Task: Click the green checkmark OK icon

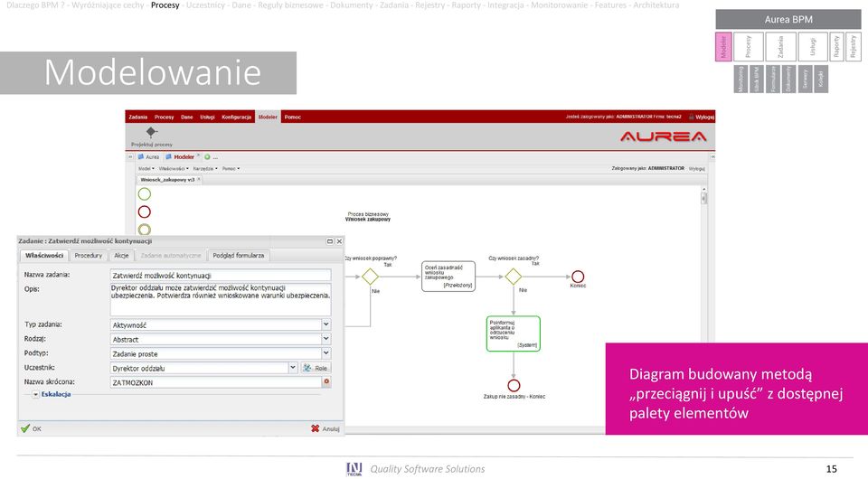Action: [x=25, y=428]
